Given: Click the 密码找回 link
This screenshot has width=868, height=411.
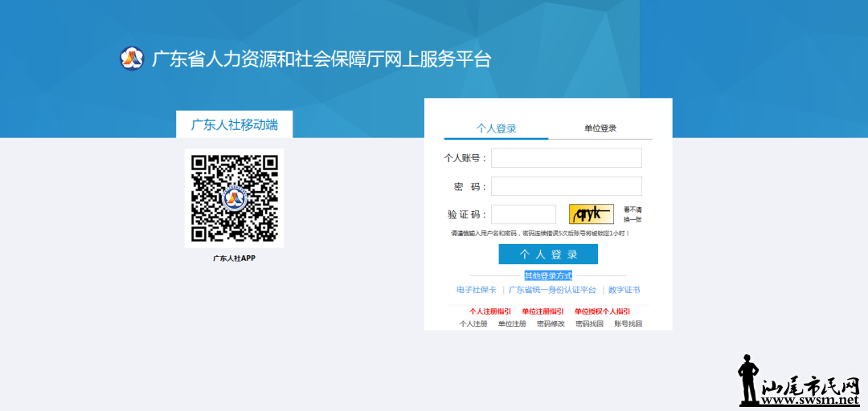Looking at the screenshot, I should (590, 324).
